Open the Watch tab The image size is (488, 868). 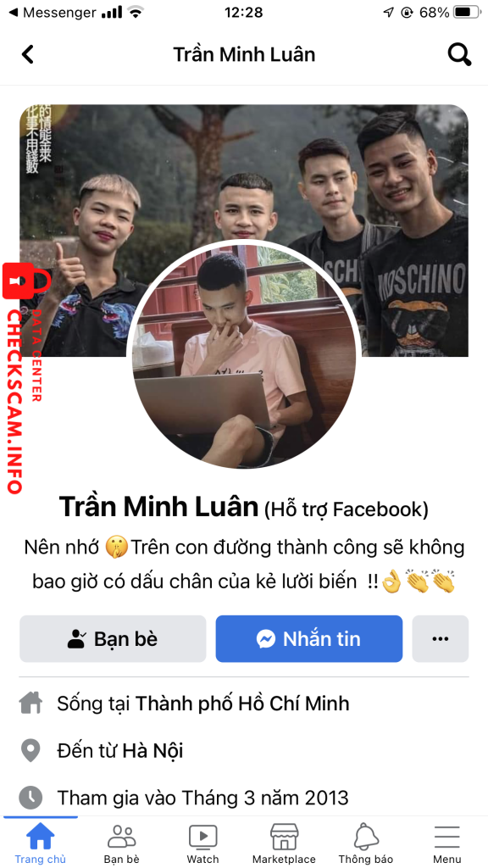click(203, 843)
